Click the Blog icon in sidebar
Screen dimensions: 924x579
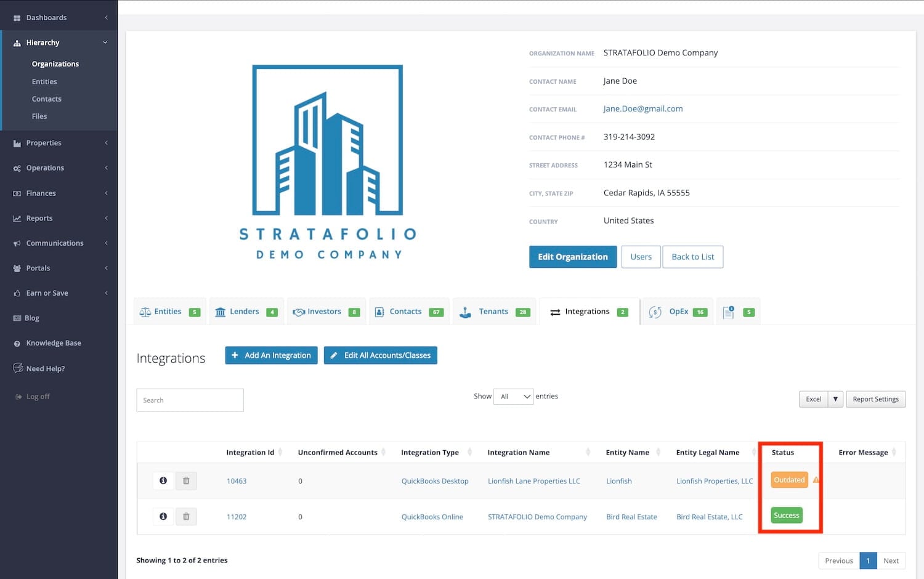[17, 318]
